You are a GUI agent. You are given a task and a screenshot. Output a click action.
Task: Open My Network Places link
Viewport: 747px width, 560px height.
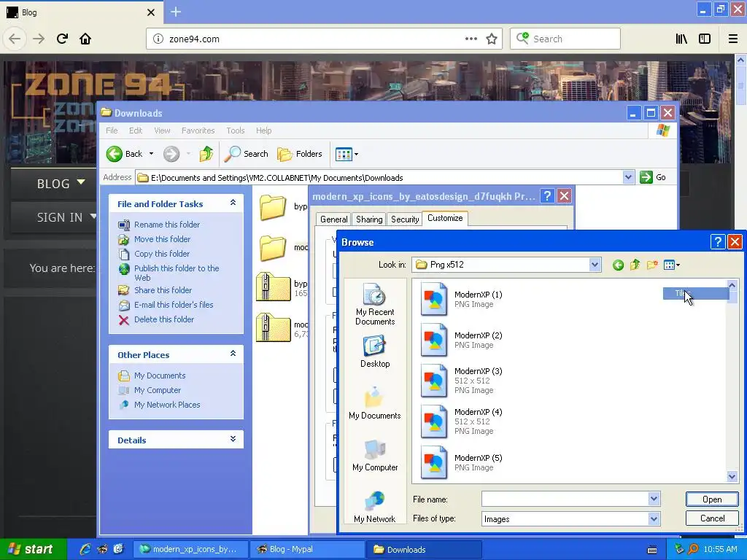point(167,405)
